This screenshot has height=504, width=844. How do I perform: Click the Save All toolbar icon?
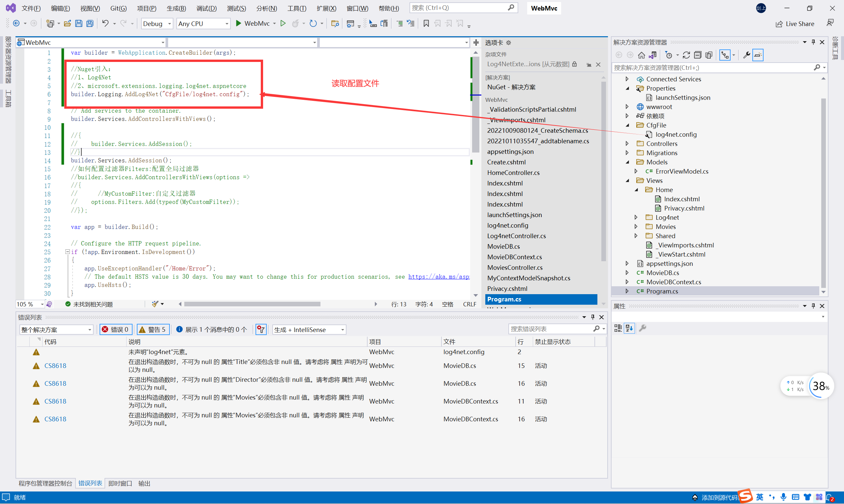(x=90, y=23)
